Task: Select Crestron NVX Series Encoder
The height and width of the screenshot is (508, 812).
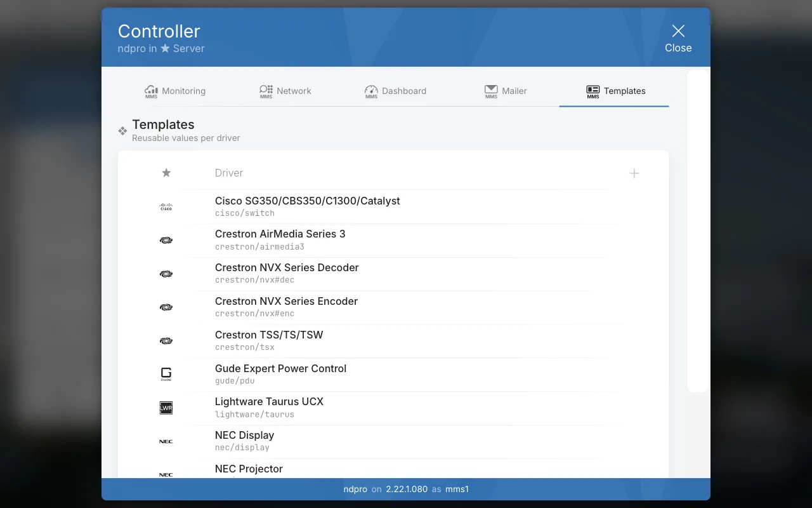Action: point(393,307)
